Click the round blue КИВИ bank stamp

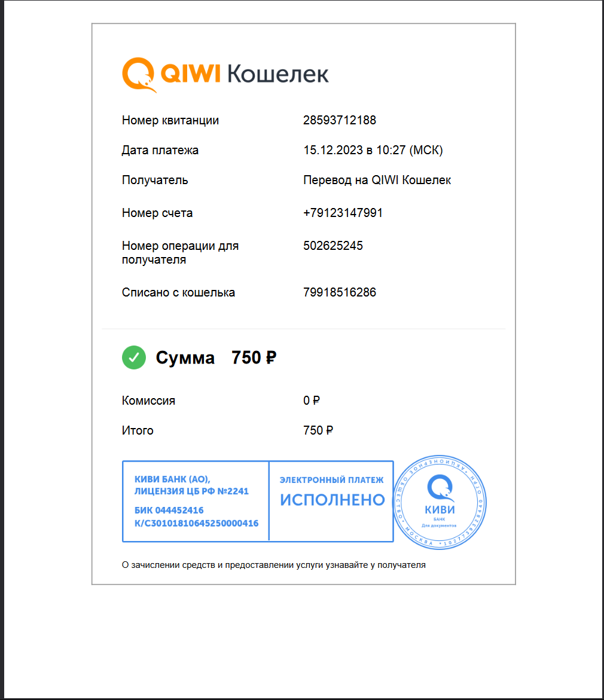(x=440, y=502)
